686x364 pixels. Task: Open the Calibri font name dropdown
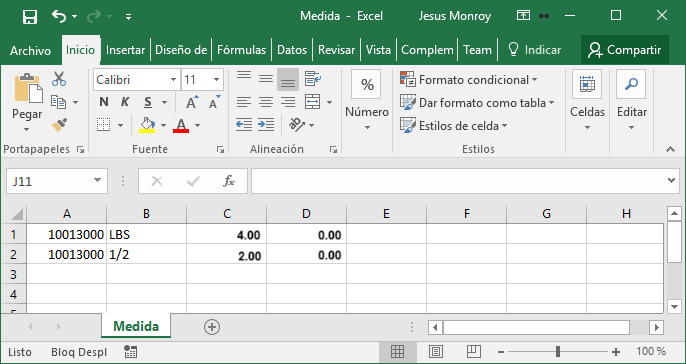[x=174, y=80]
